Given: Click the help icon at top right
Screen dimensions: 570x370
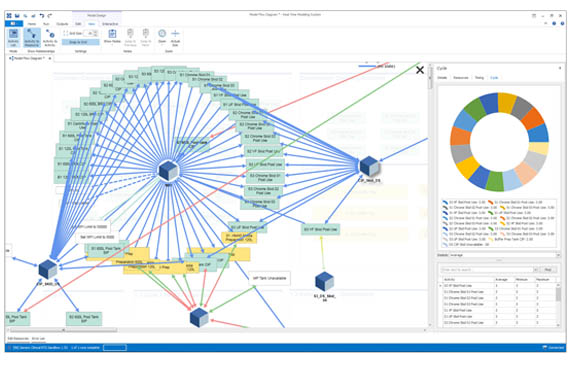Looking at the screenshot, I should coord(562,23).
